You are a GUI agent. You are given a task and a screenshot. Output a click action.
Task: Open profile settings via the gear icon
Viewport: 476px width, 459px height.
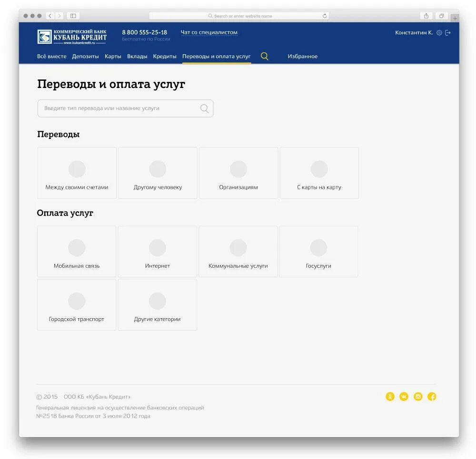click(440, 32)
